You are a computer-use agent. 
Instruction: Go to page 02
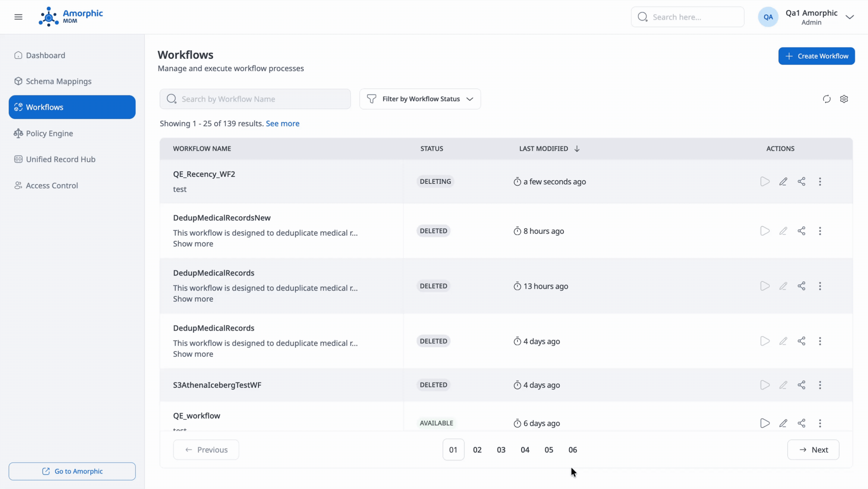coord(477,450)
